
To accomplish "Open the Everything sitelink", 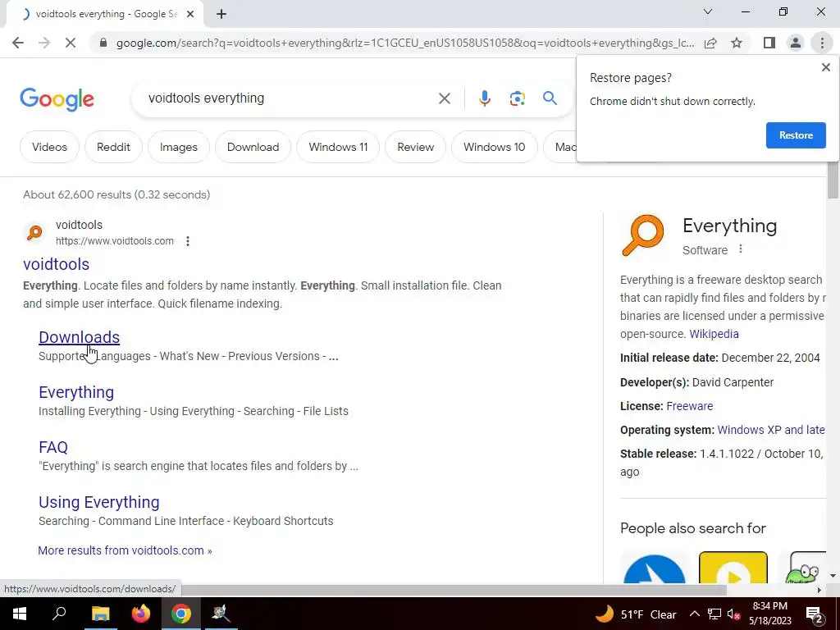I will [76, 392].
